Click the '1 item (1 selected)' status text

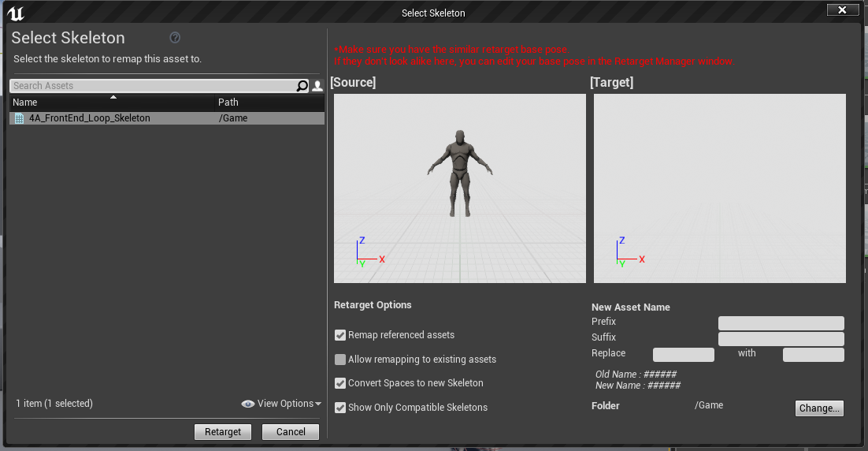click(54, 404)
